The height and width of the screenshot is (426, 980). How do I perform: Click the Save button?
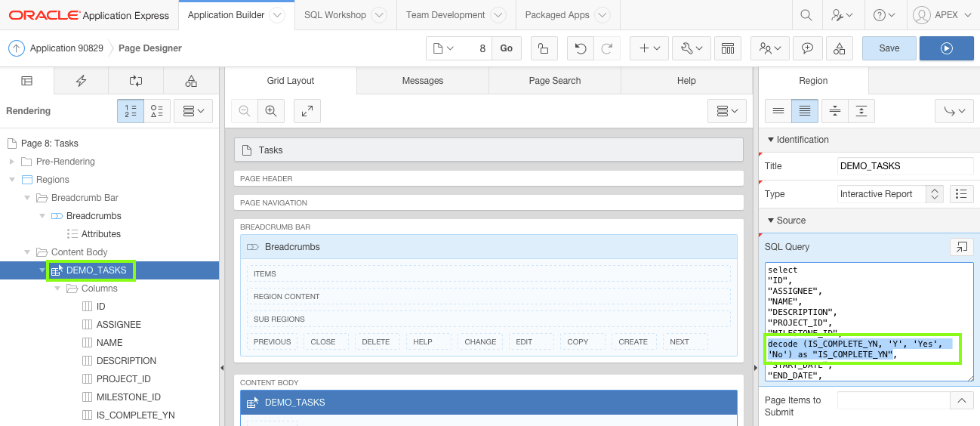tap(889, 48)
